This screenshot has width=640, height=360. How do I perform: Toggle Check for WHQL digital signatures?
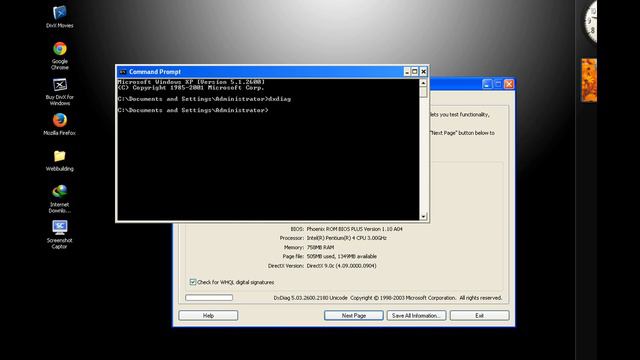pos(193,282)
